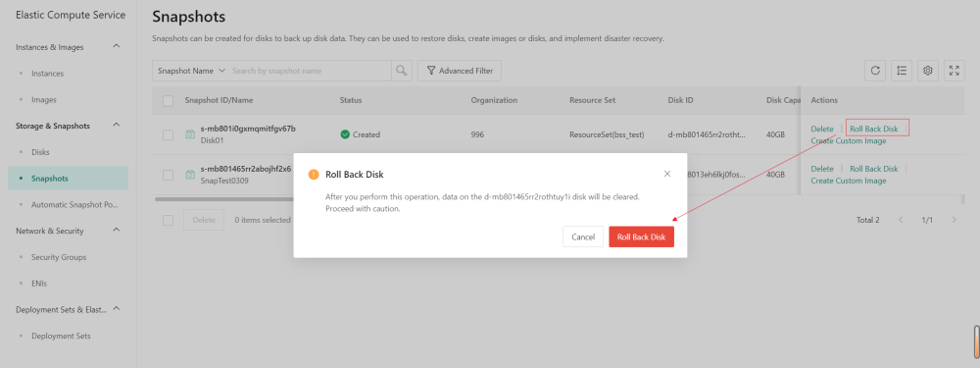The height and width of the screenshot is (368, 980).
Task: Click the Resource Set column header
Action: [x=593, y=100]
